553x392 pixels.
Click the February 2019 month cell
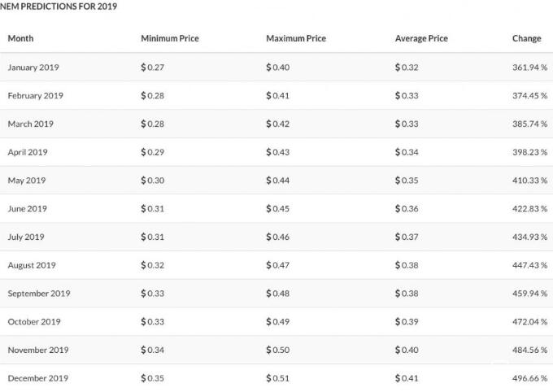(x=35, y=96)
